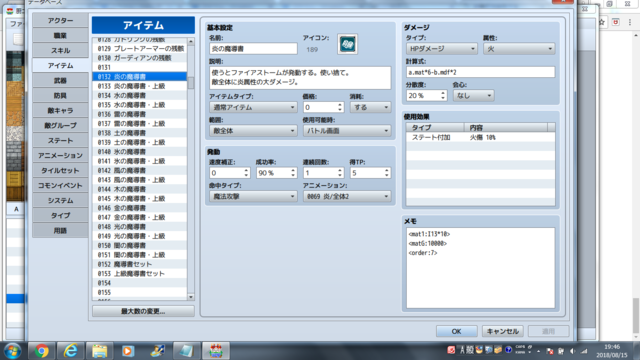Launch Google Chrome from the taskbar
The width and height of the screenshot is (640, 360).
point(41,351)
